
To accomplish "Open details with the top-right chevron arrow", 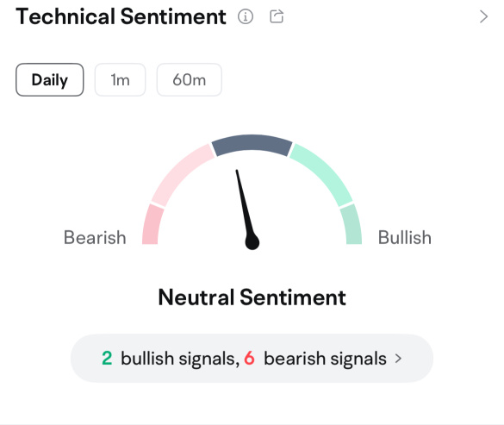I will [x=483, y=16].
